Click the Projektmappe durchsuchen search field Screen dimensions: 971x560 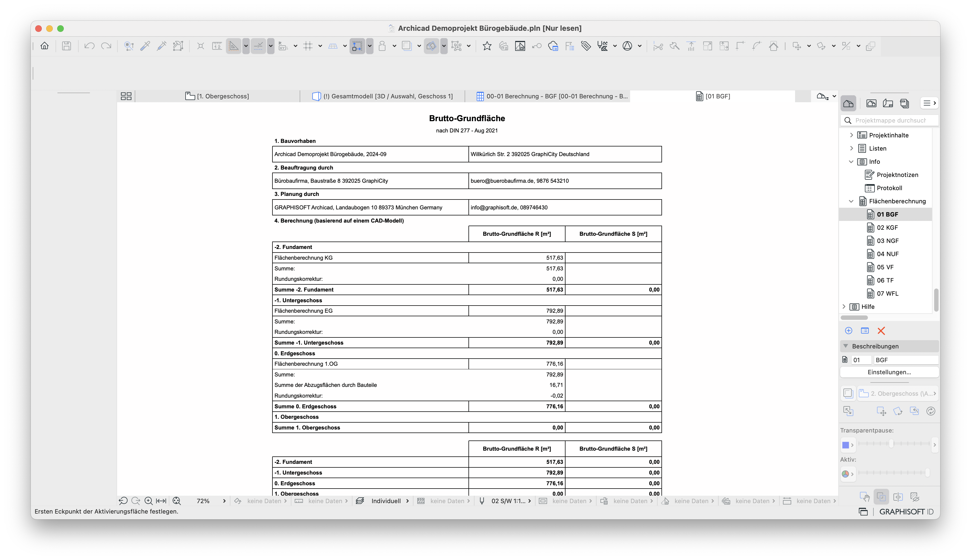(889, 120)
